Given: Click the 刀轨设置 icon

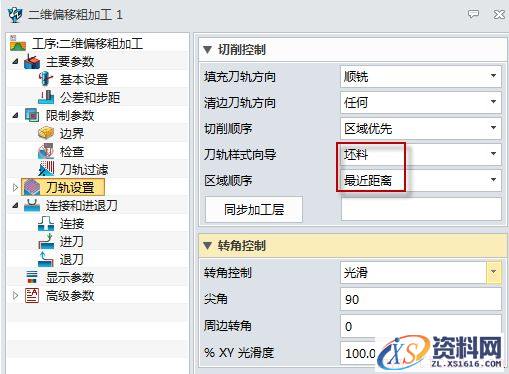Looking at the screenshot, I should [32, 187].
